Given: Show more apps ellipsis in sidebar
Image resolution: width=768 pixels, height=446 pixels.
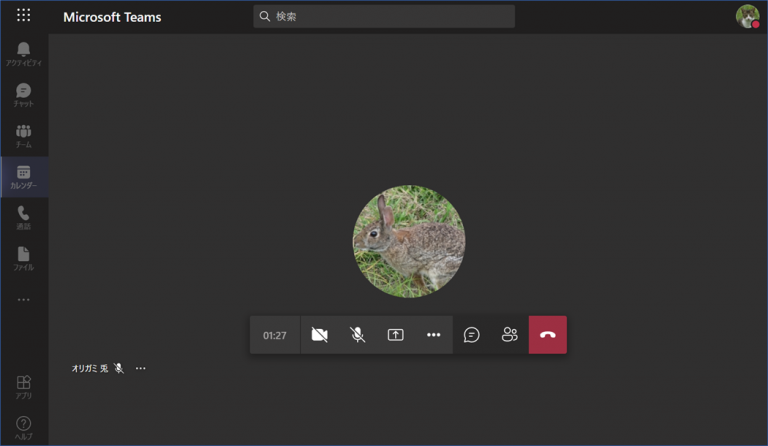Looking at the screenshot, I should (24, 300).
